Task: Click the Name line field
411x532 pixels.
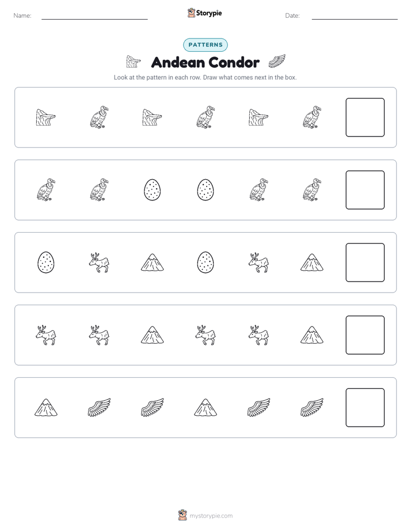Action: click(94, 16)
